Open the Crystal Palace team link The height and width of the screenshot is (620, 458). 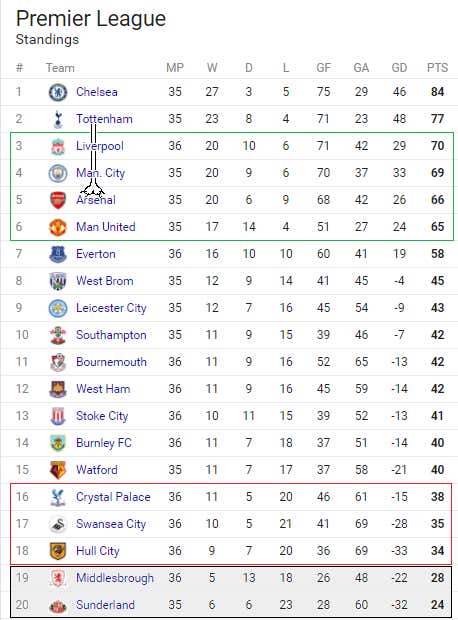[113, 497]
